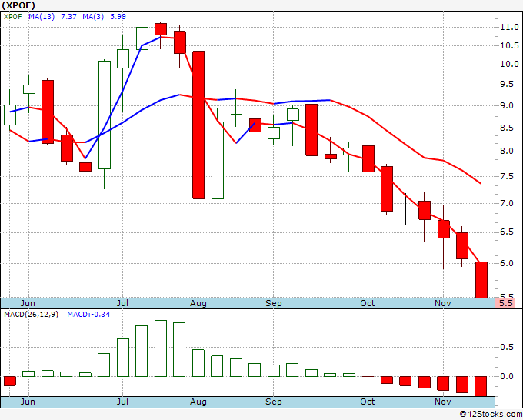The image size is (523, 420).
Task: Click the last red MACD histogram bar
Action: click(481, 386)
